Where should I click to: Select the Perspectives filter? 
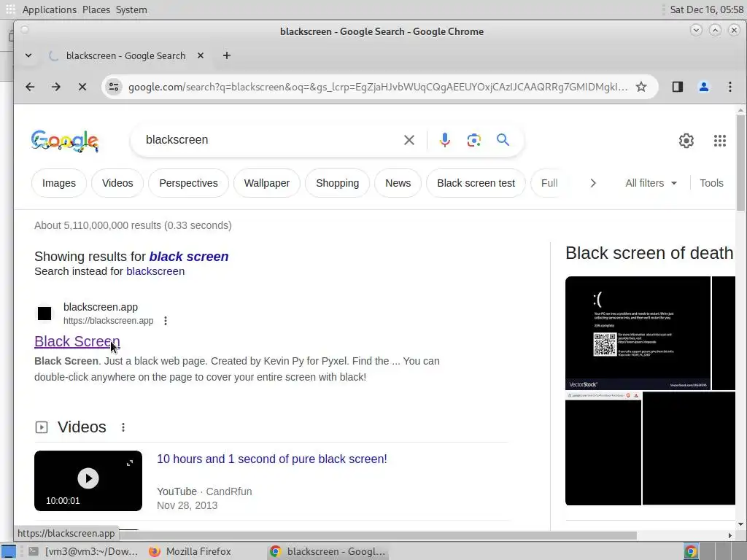click(x=188, y=183)
